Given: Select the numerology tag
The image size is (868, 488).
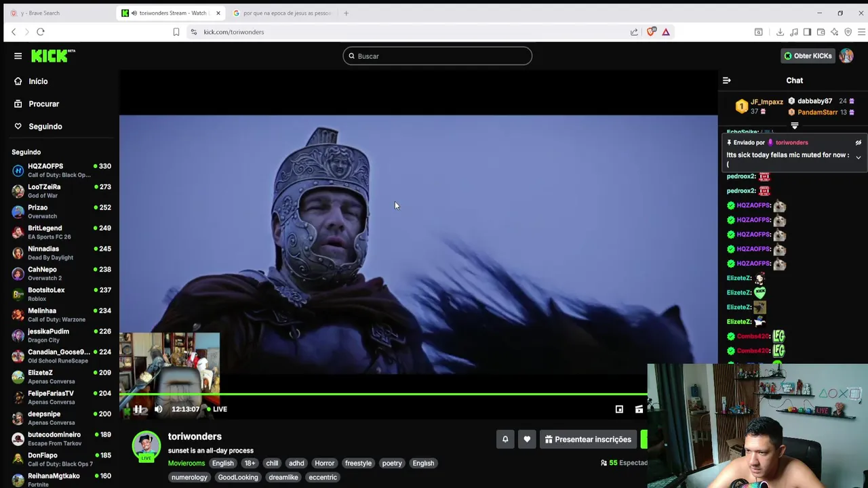Looking at the screenshot, I should click(189, 478).
